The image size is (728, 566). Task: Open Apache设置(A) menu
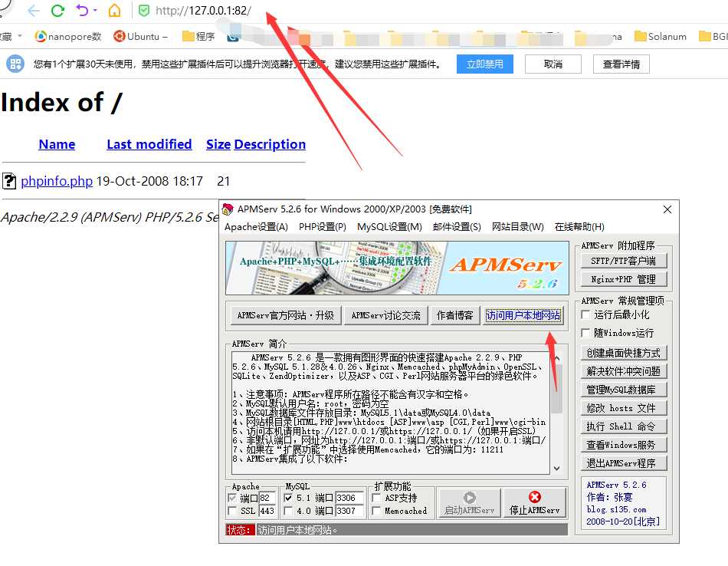pyautogui.click(x=256, y=227)
